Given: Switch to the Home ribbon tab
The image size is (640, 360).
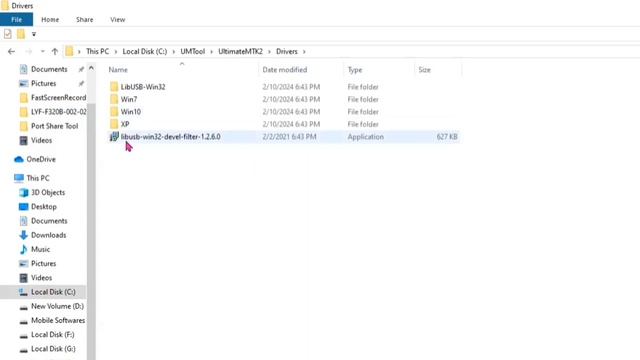Looking at the screenshot, I should [50, 20].
